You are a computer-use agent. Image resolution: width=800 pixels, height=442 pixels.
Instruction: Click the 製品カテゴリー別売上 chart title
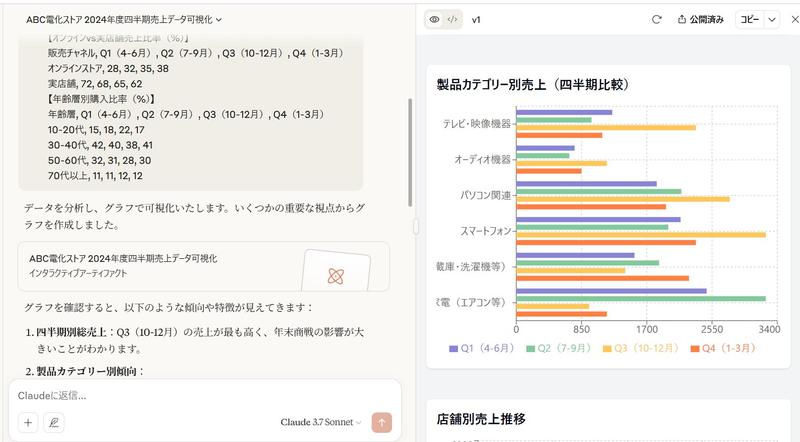(x=533, y=85)
